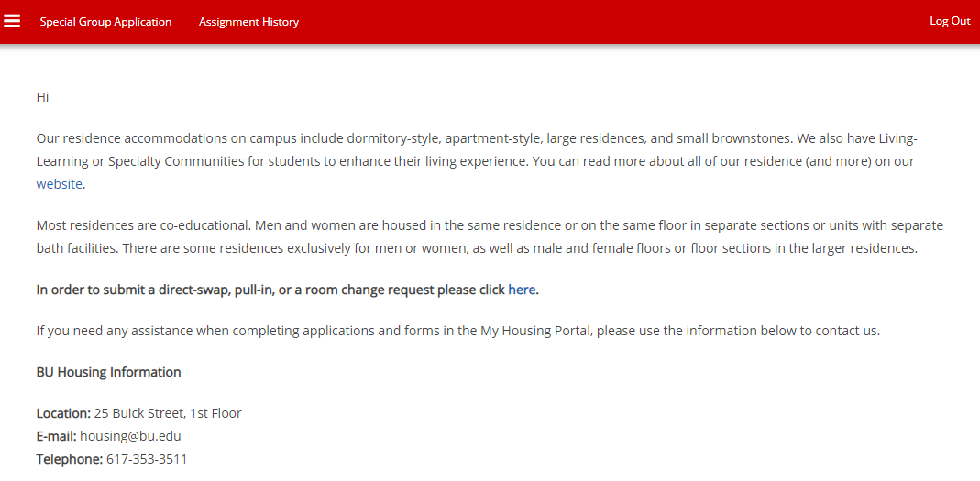The image size is (980, 481).
Task: Click empty space in the red navigation bar
Action: coord(612,22)
